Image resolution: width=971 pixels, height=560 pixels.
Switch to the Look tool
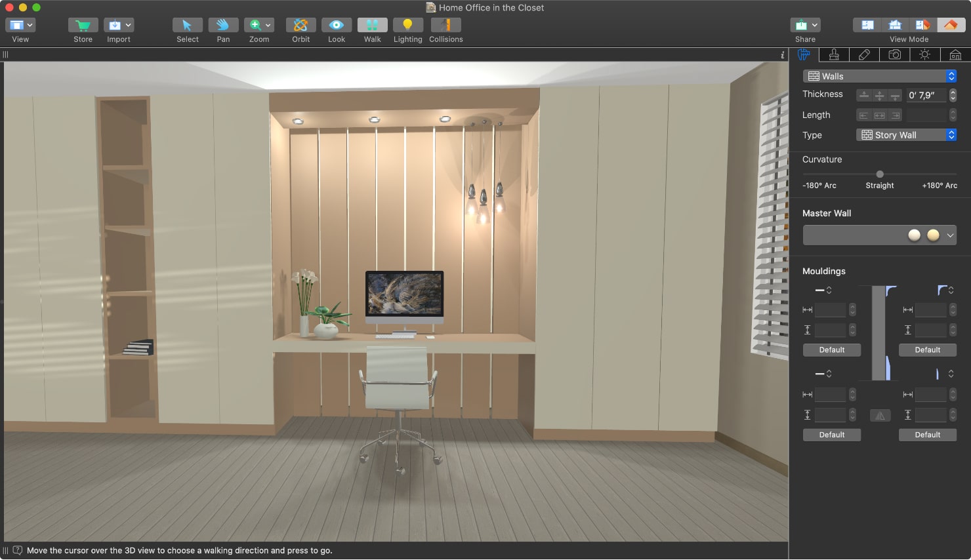[x=336, y=26]
